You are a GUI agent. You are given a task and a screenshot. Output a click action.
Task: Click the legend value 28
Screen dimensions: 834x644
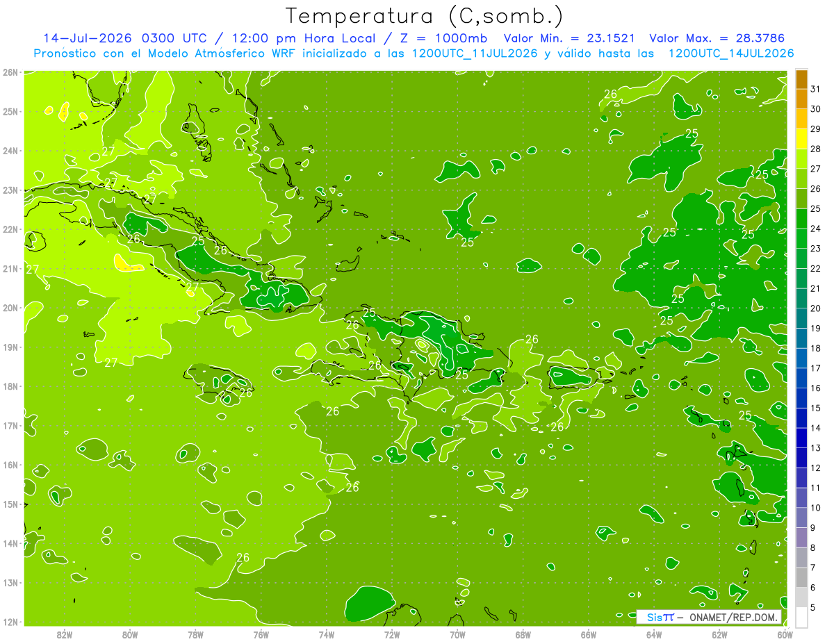(x=816, y=149)
